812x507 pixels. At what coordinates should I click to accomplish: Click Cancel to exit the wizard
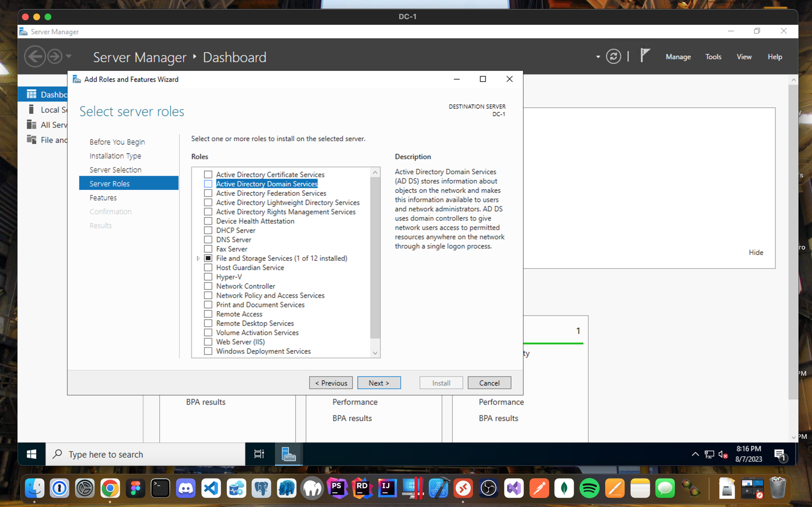click(490, 383)
